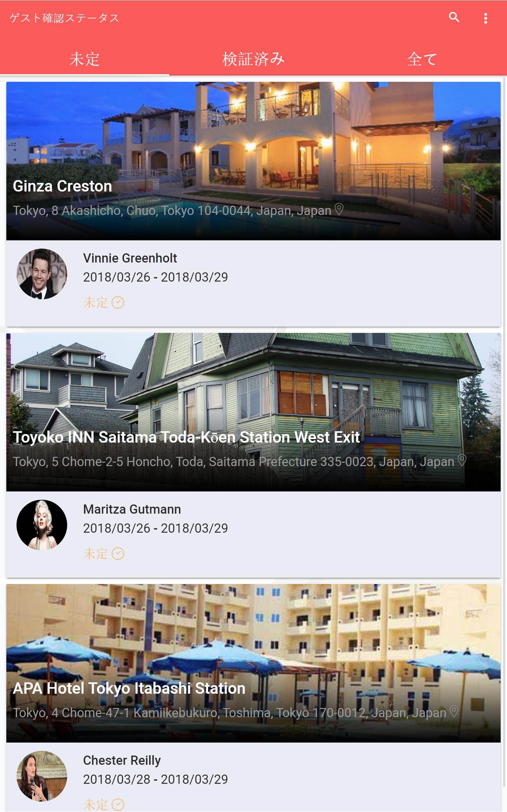Open the search icon in header

pyautogui.click(x=454, y=17)
